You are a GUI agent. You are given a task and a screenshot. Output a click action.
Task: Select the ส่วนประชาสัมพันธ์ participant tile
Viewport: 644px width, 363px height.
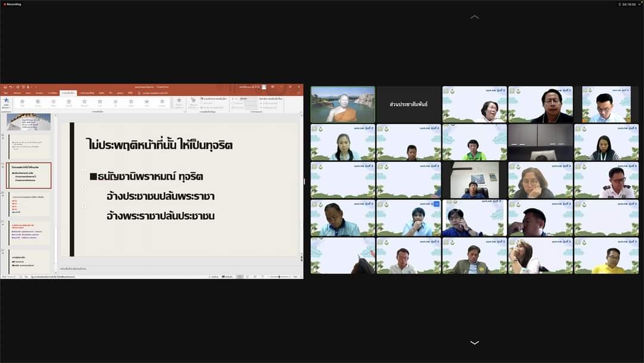coord(408,104)
